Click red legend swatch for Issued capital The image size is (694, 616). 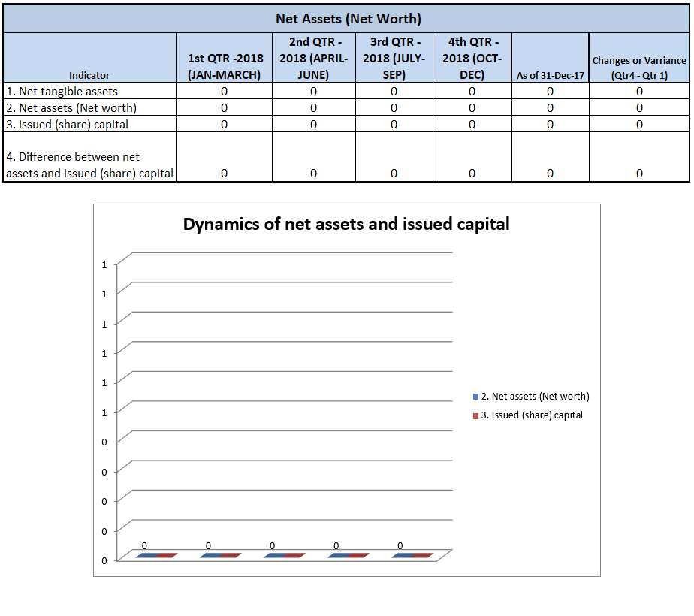click(475, 416)
